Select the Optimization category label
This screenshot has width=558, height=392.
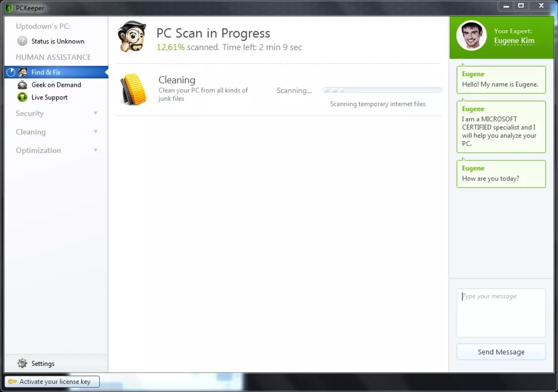pos(38,150)
